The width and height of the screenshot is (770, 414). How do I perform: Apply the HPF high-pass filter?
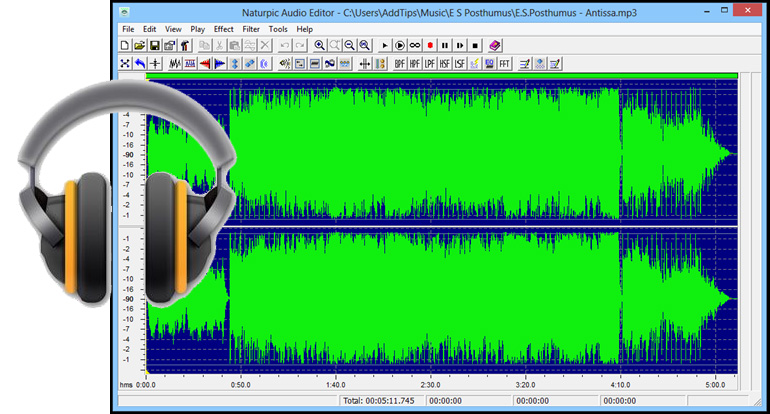pos(415,64)
